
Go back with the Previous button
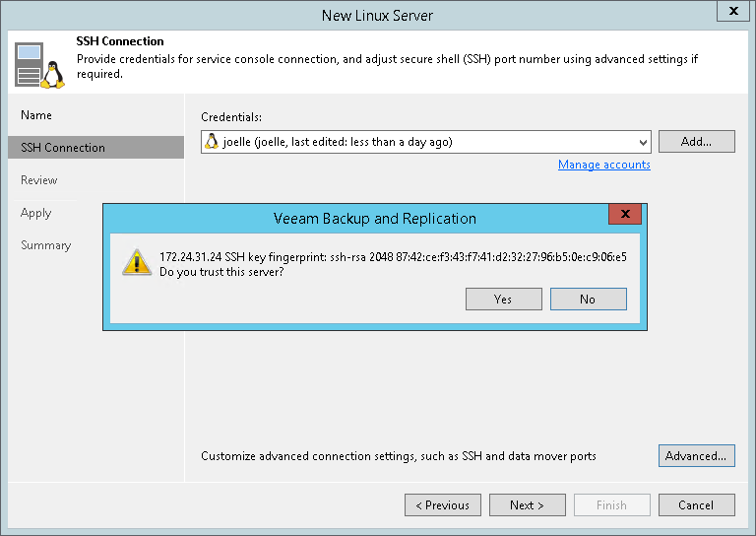(x=442, y=505)
